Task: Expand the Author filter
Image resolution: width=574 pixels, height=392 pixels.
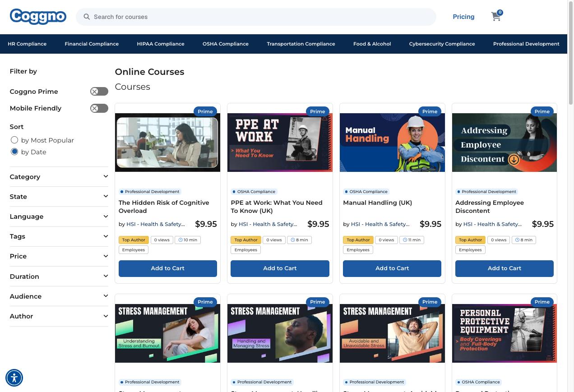Action: tap(59, 316)
